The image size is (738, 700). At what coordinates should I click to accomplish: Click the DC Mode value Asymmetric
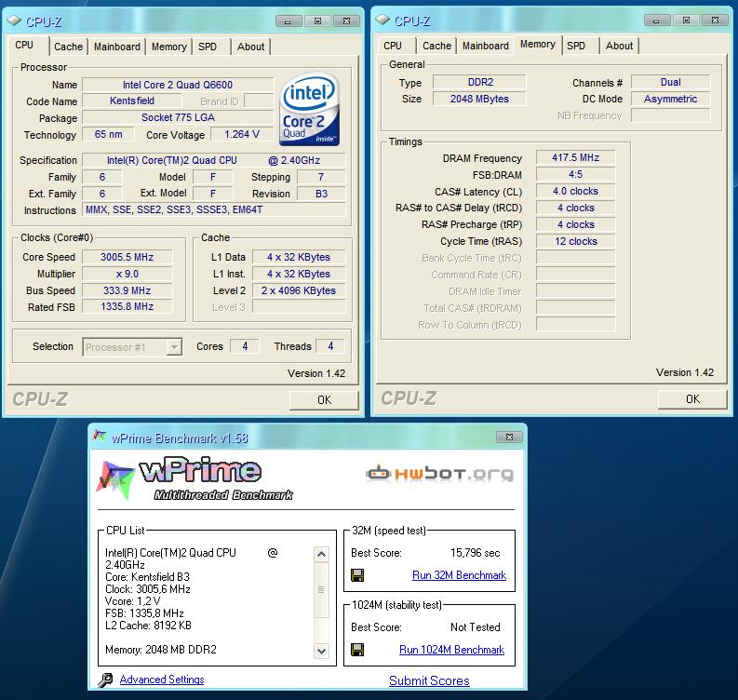671,99
